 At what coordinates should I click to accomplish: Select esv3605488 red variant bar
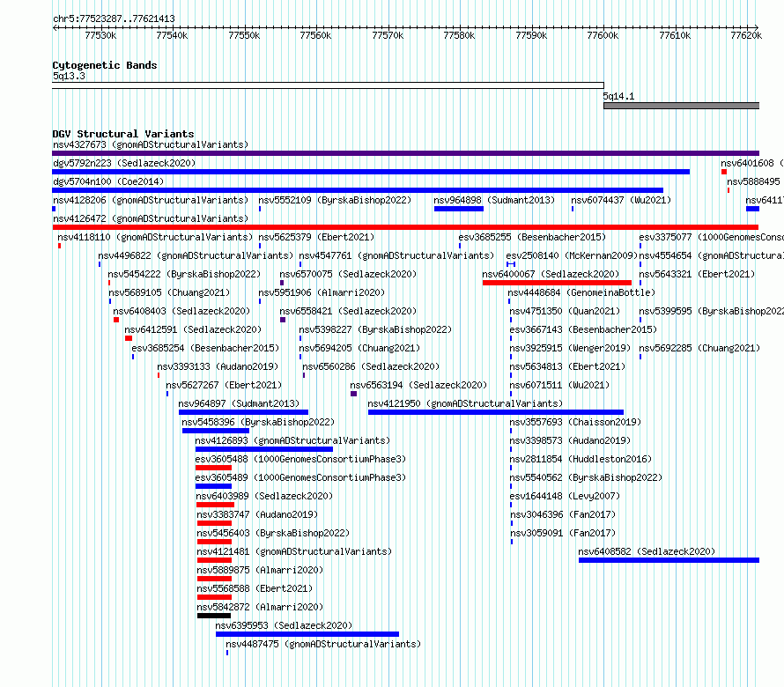(x=213, y=468)
